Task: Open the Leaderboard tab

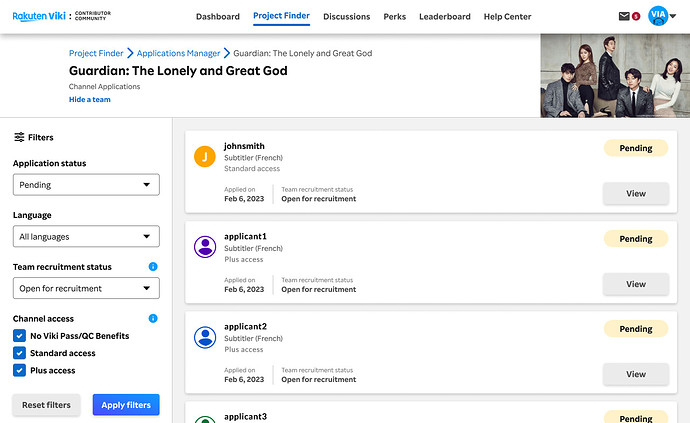Action: tap(445, 17)
